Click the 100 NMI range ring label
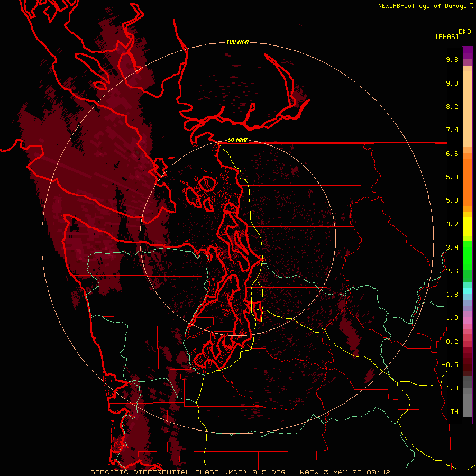This screenshot has width=476, height=476. pos(237,42)
